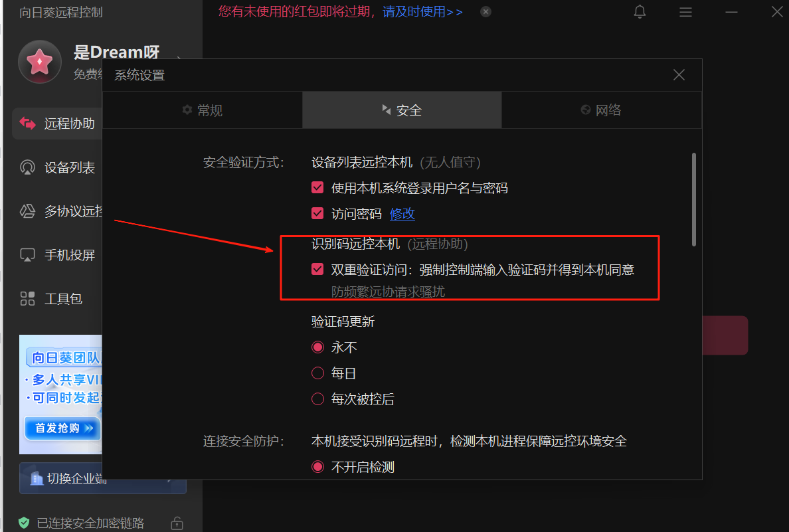
Task: Dismiss the red packet expiry notice
Action: [485, 11]
